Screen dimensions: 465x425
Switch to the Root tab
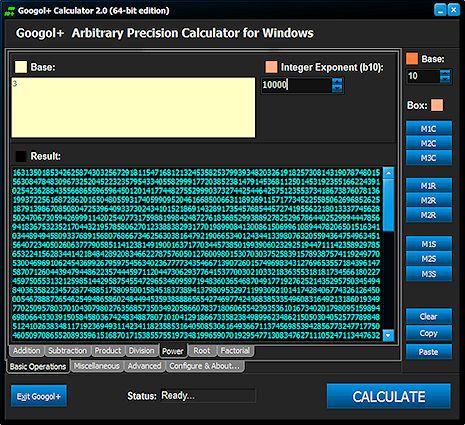tap(202, 351)
